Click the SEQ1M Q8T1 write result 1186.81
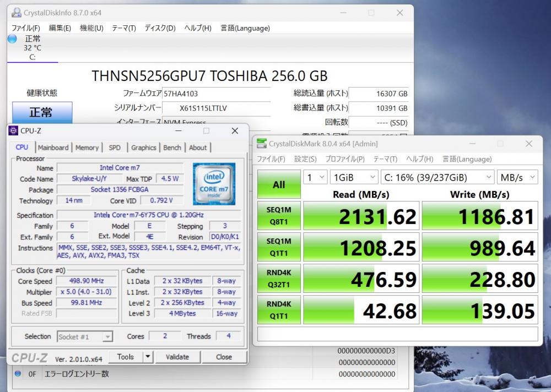The width and height of the screenshot is (551, 392). pyautogui.click(x=480, y=216)
